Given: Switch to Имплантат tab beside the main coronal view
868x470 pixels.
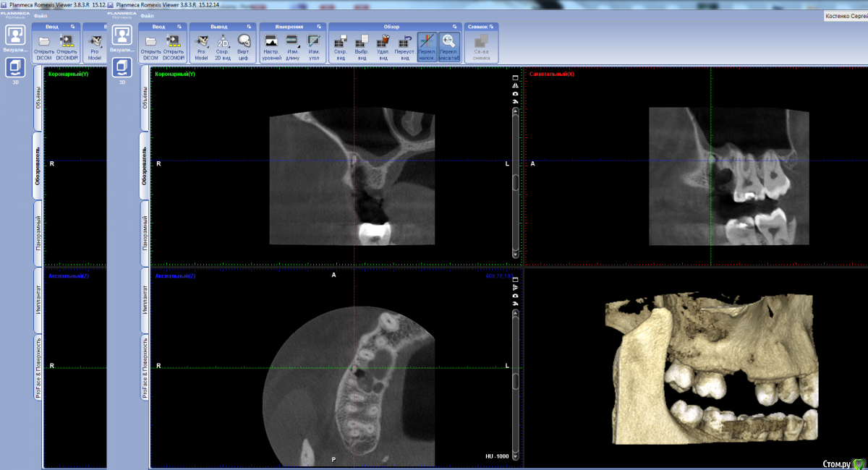Looking at the screenshot, I should (x=144, y=299).
